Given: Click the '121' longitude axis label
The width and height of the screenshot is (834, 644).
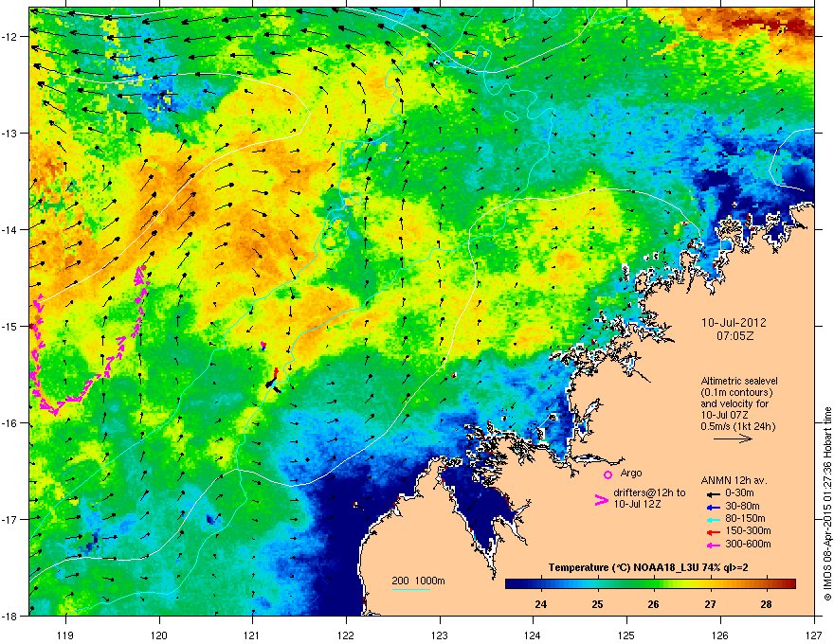Looking at the screenshot, I should 252,635.
